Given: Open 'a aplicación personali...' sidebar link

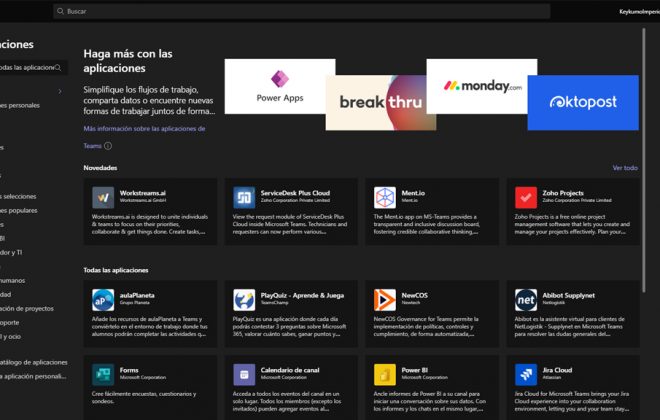Looking at the screenshot, I should click(33, 376).
